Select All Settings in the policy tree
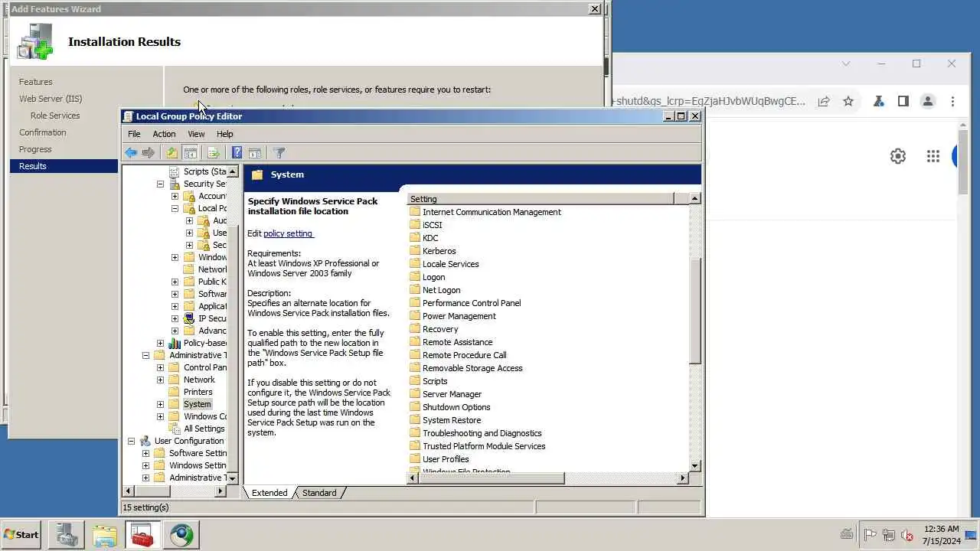The height and width of the screenshot is (551, 980). click(204, 429)
